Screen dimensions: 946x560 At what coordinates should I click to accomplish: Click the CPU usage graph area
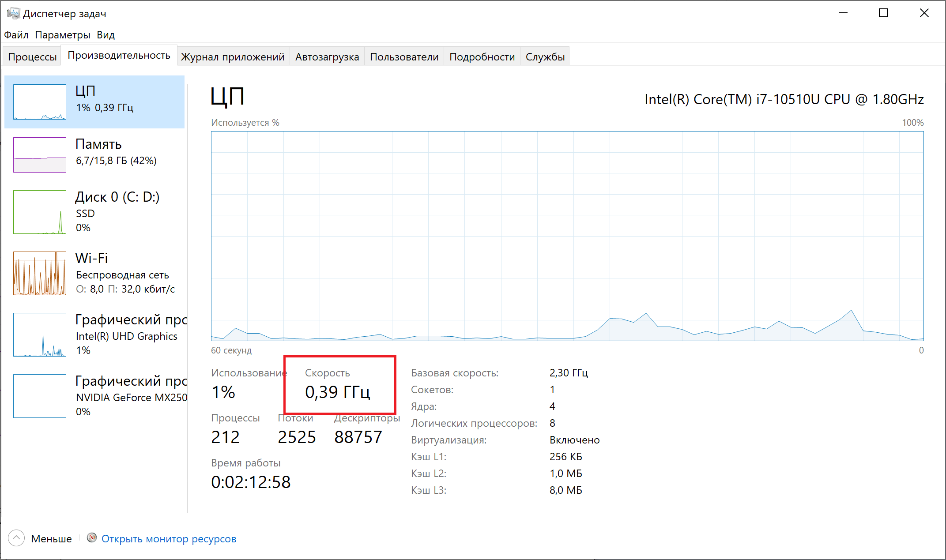click(x=567, y=236)
